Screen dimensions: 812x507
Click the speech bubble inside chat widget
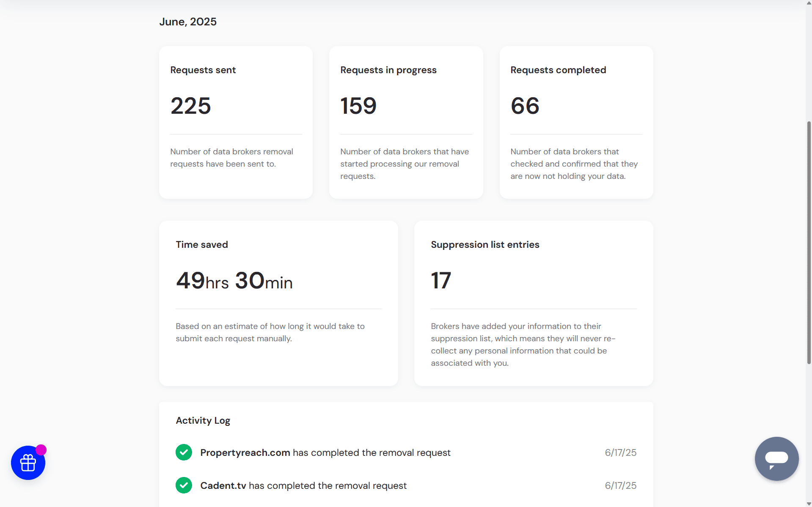pyautogui.click(x=776, y=458)
